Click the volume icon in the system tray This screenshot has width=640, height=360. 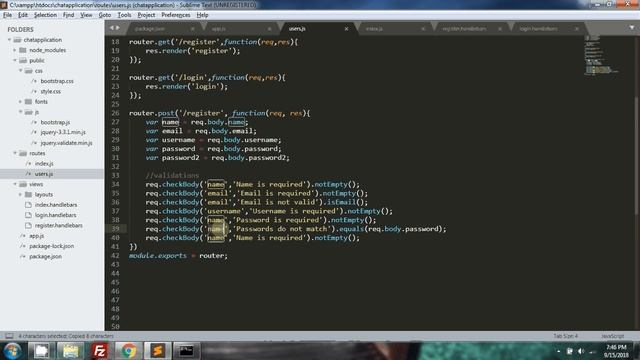(x=581, y=351)
